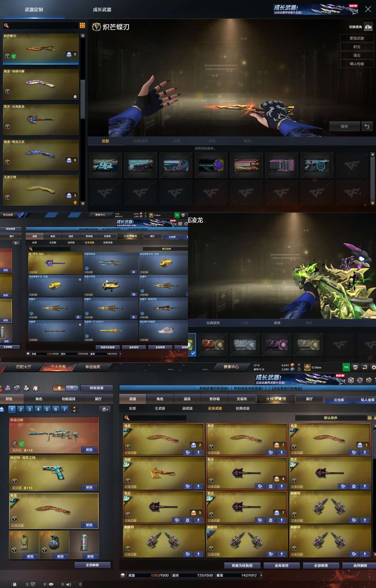Click the return arrow icon in top bar

365,367
